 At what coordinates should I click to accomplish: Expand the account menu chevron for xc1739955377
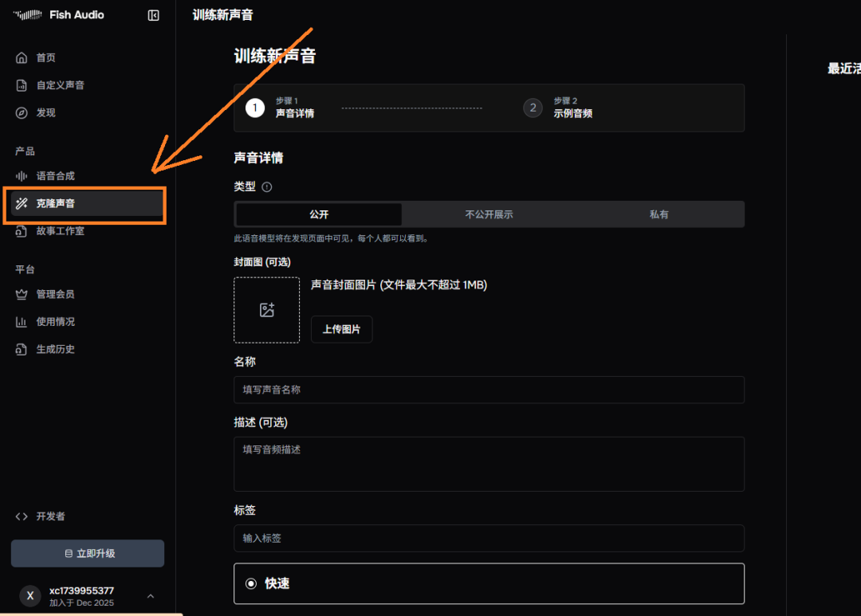(151, 596)
